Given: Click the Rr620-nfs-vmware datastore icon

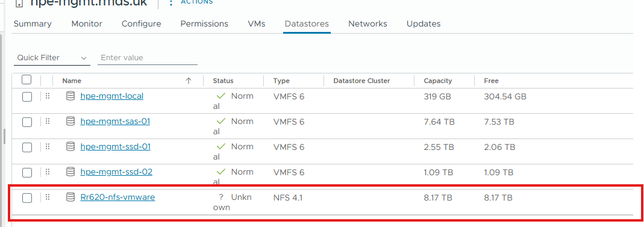Looking at the screenshot, I should [70, 197].
